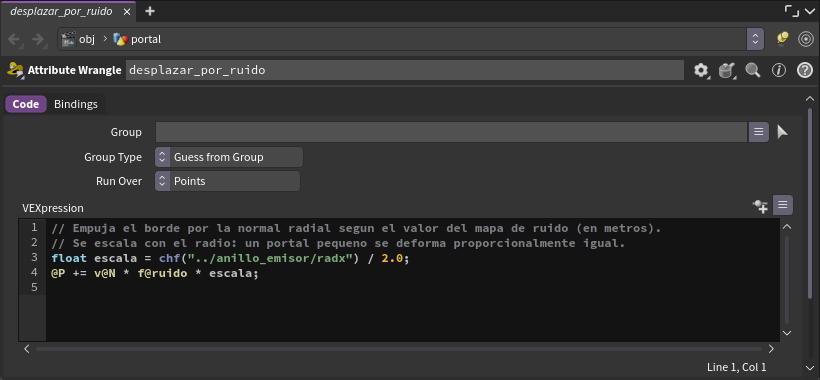
Task: Toggle the pin pane icon
Action: point(782,39)
